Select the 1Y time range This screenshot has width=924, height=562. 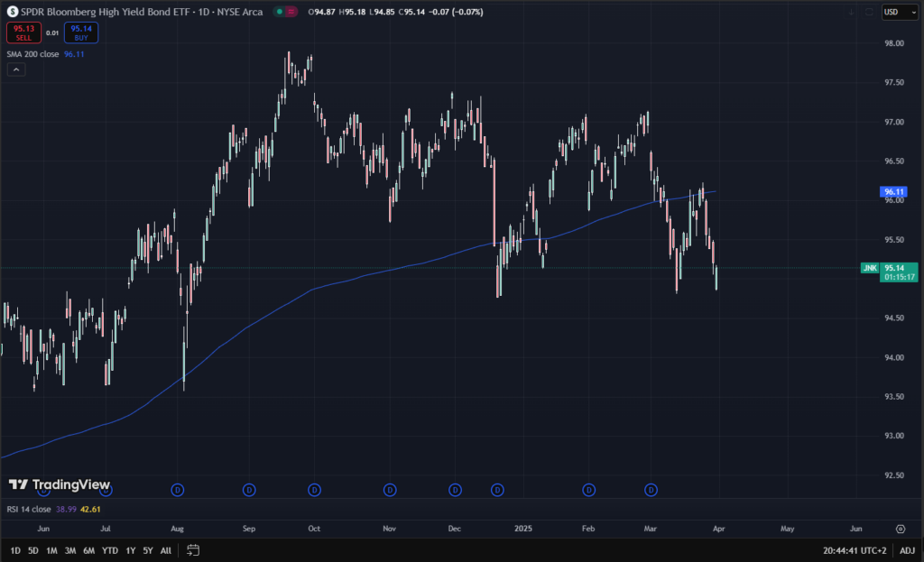130,550
